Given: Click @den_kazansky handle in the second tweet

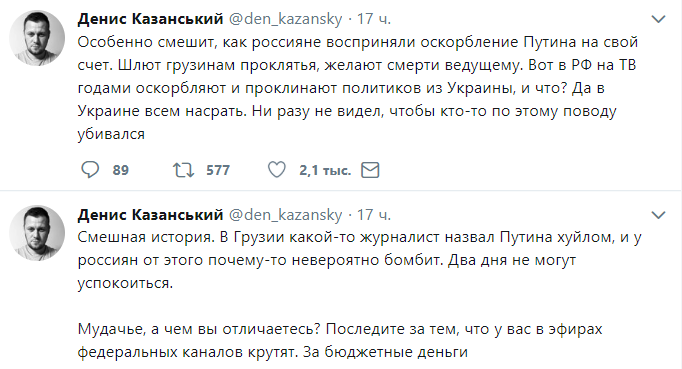Looking at the screenshot, I should click(286, 215).
